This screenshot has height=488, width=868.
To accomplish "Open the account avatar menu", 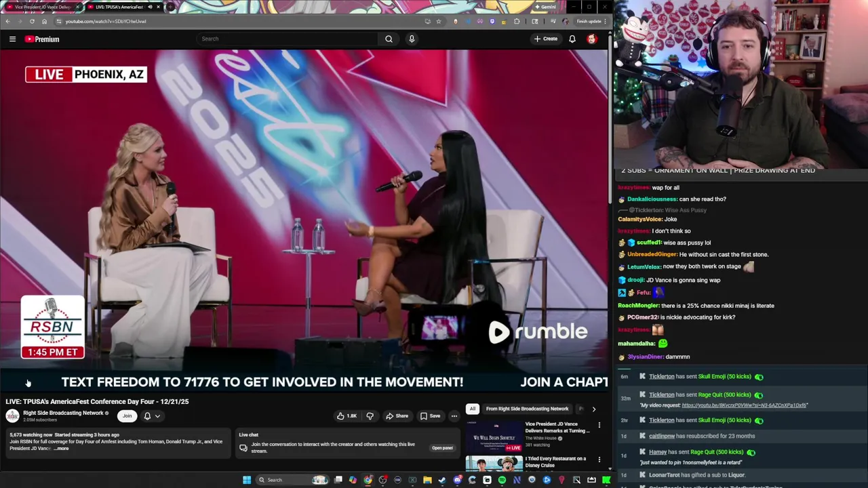I will click(x=592, y=39).
